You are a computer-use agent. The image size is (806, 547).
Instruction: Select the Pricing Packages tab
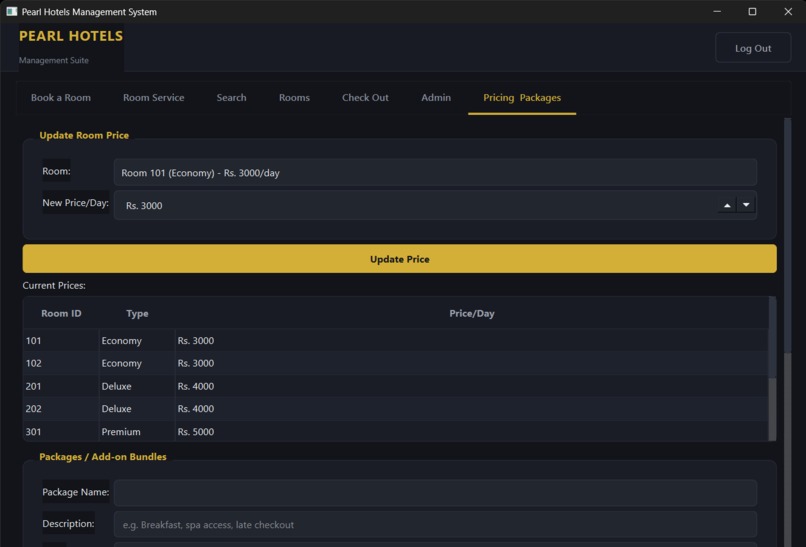pos(522,98)
